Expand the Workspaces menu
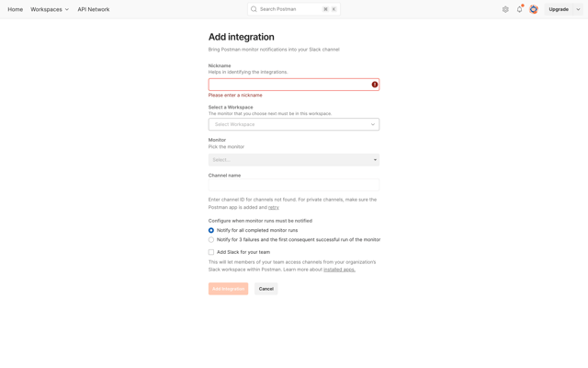The height and width of the screenshot is (368, 588). 50,9
